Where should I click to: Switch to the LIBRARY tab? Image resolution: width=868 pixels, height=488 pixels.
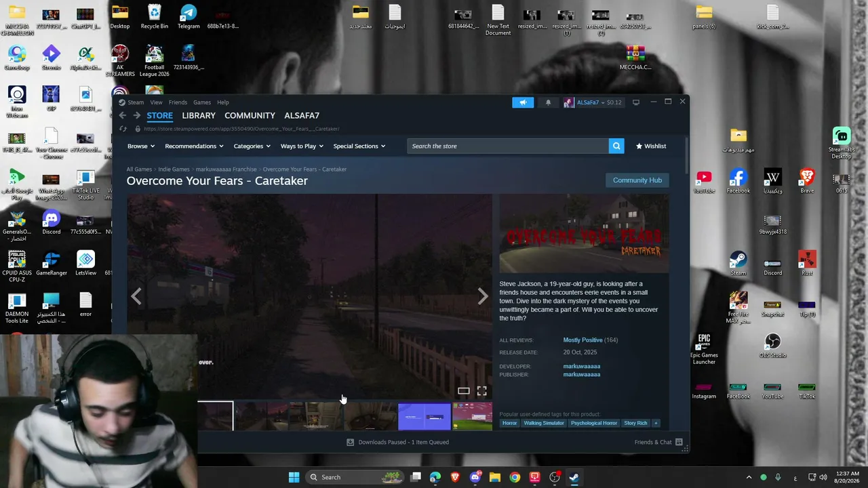(199, 115)
